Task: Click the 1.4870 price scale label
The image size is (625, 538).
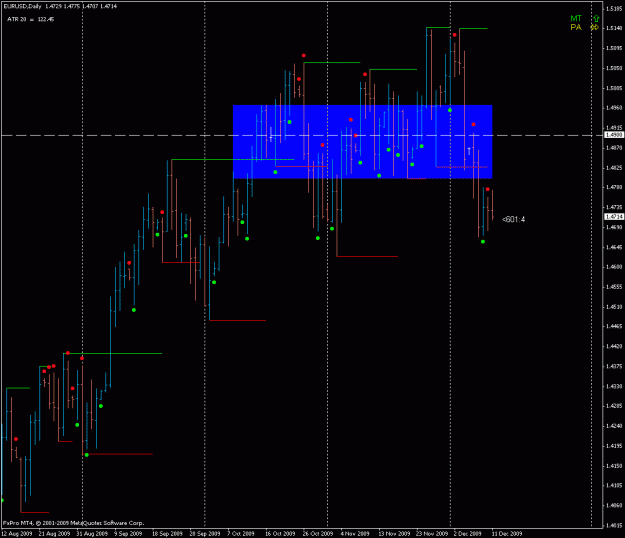Action: (614, 147)
